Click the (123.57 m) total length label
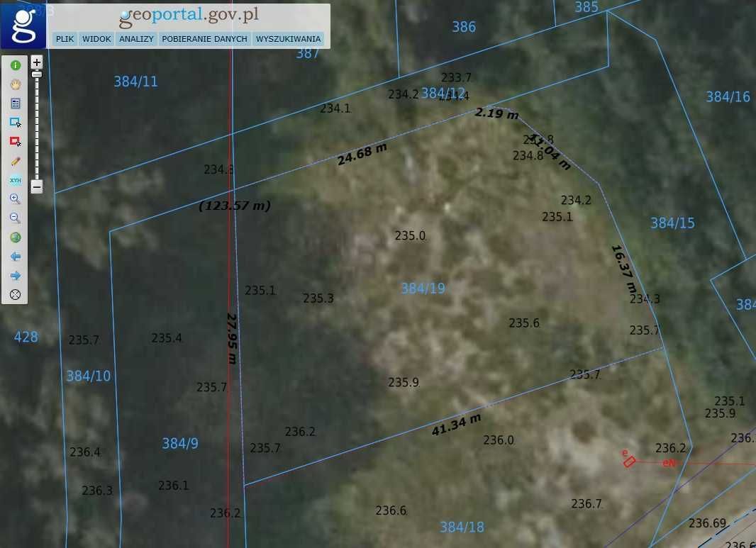 pos(234,206)
